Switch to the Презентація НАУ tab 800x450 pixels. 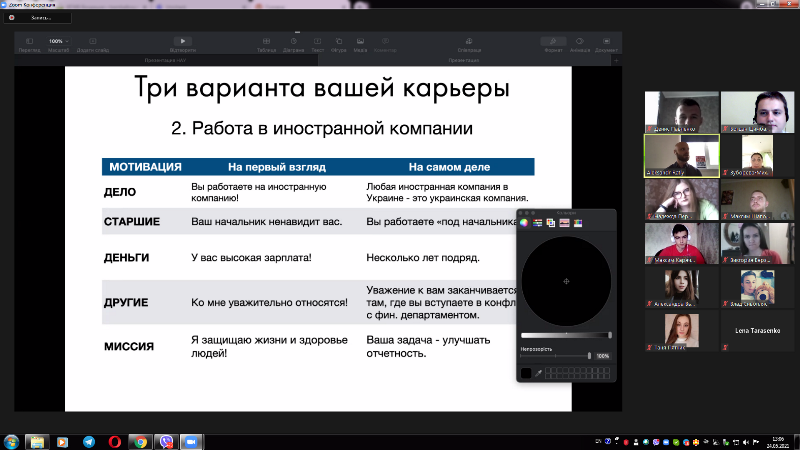165,60
